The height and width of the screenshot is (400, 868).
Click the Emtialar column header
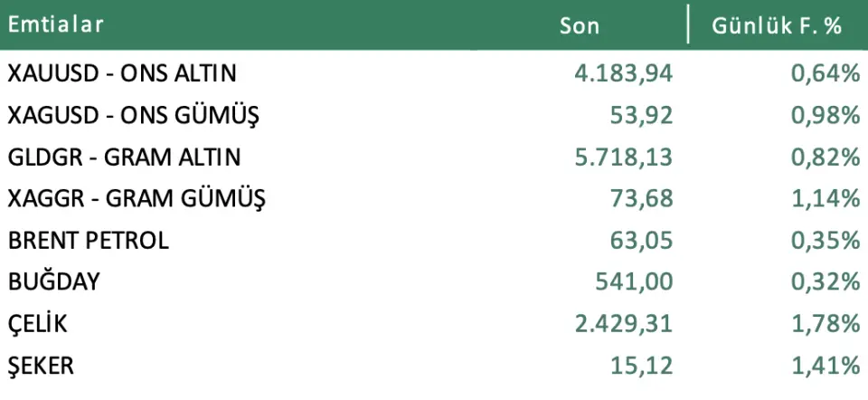pos(55,24)
